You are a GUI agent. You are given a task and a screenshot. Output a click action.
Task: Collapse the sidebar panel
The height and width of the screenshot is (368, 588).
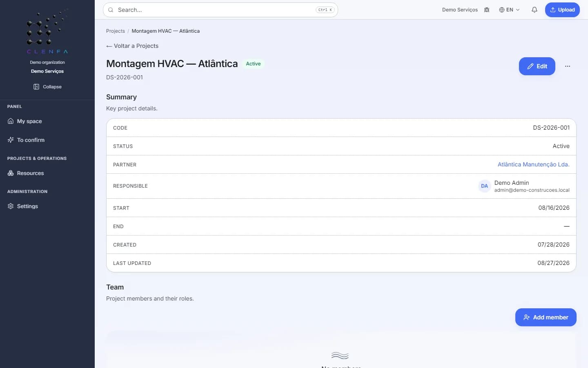click(x=47, y=87)
